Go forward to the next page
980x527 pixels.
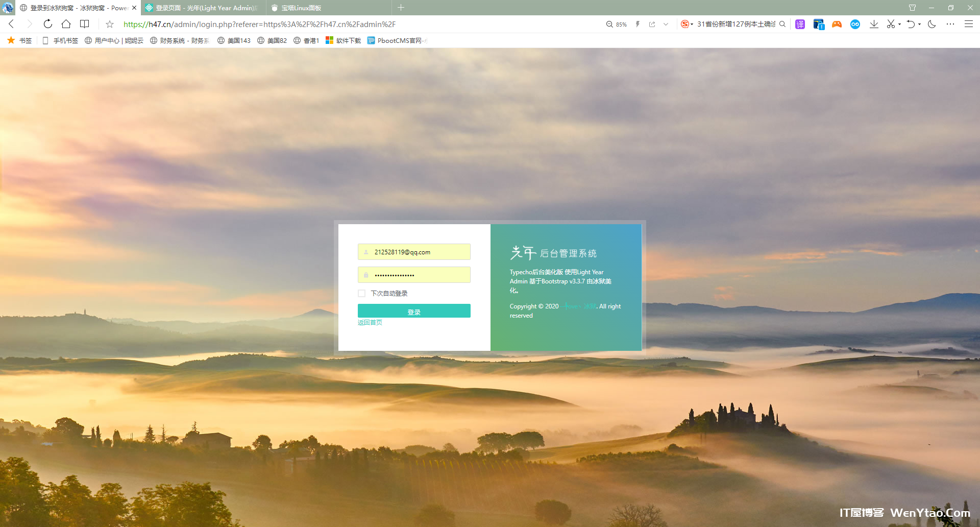(x=30, y=24)
